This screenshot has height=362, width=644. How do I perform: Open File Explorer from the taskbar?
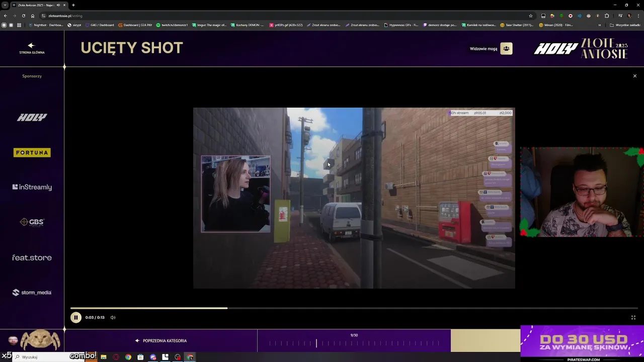pyautogui.click(x=104, y=357)
